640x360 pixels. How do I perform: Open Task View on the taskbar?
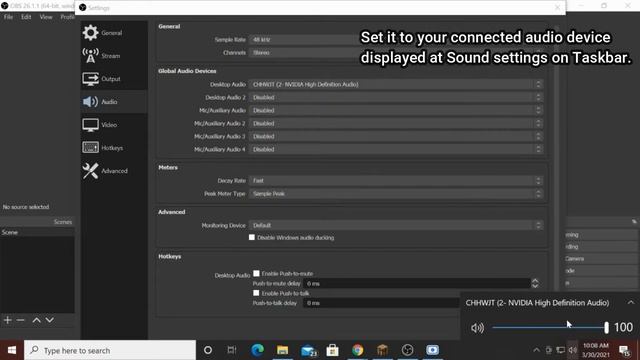click(232, 350)
